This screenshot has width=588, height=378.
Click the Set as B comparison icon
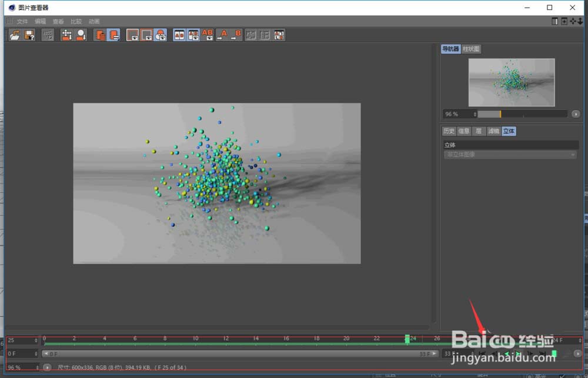tap(236, 35)
